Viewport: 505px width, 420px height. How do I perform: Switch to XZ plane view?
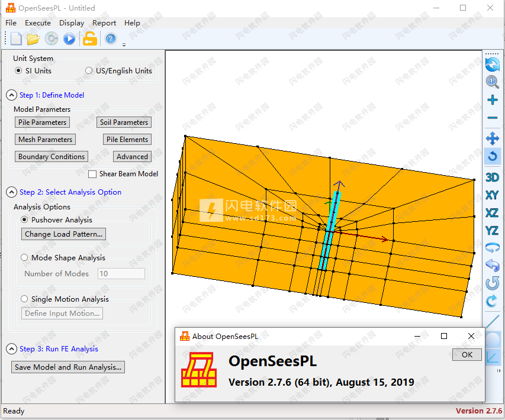[x=492, y=213]
